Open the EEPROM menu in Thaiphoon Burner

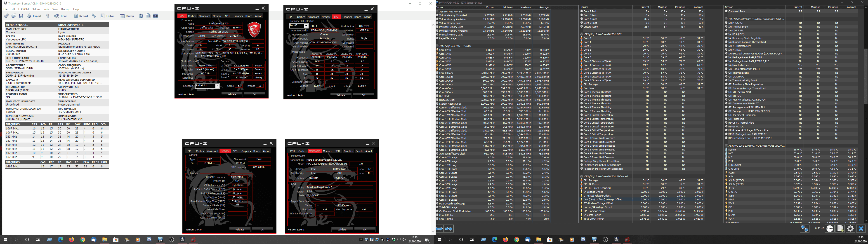point(23,9)
